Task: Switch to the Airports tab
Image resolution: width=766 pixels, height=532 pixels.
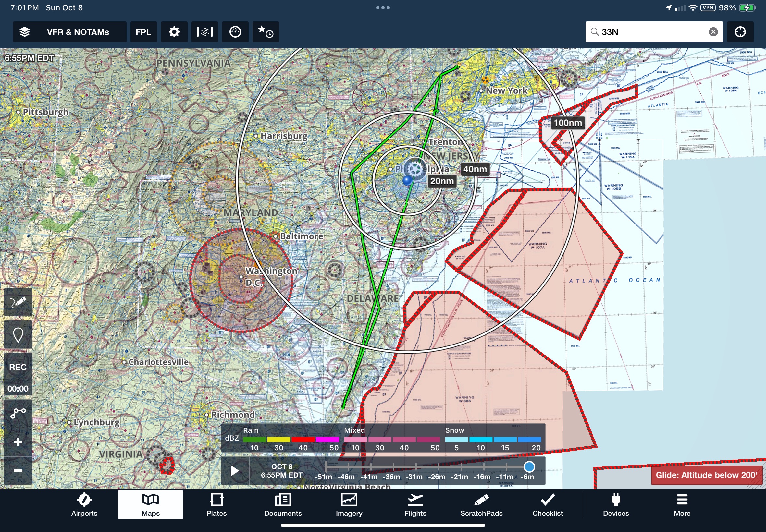Action: click(x=84, y=505)
